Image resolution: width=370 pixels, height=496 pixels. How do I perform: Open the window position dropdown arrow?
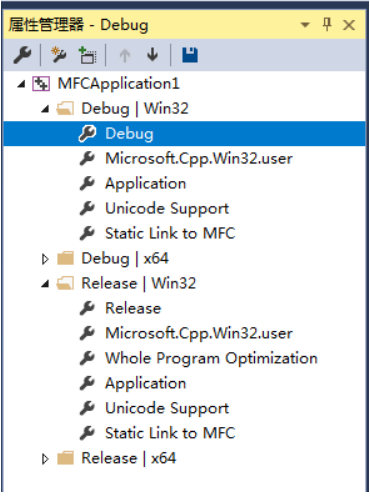click(305, 25)
